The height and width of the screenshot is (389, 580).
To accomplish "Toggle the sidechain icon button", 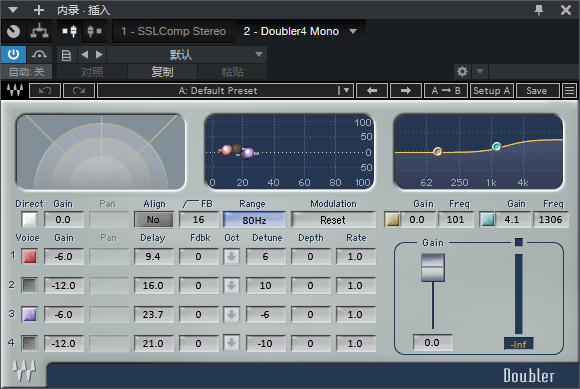I will [39, 55].
